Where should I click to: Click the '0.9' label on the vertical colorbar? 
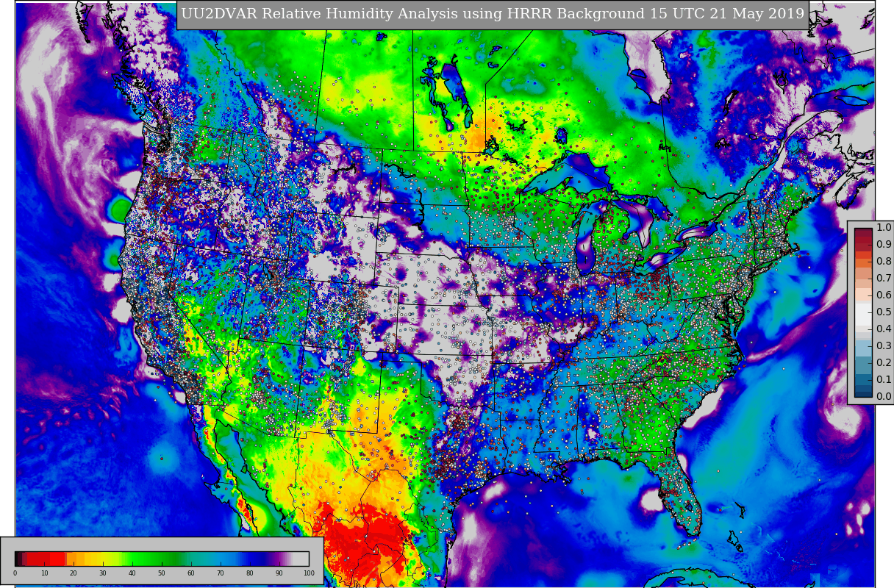[884, 245]
